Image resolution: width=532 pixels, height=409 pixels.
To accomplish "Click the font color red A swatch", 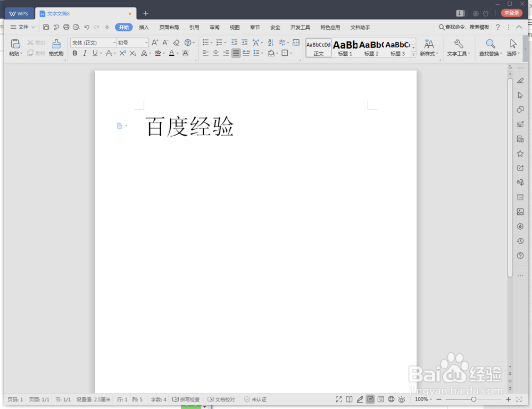I will [172, 53].
